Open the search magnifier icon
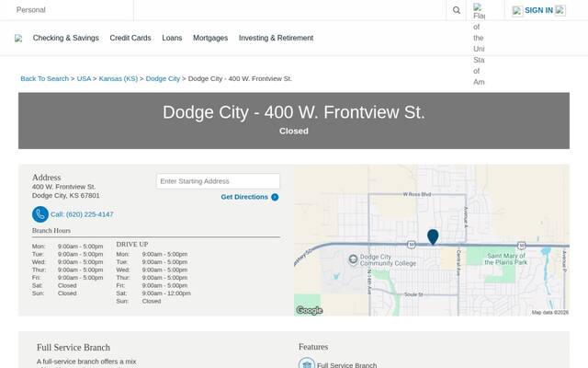This screenshot has height=368, width=588. coord(456,10)
